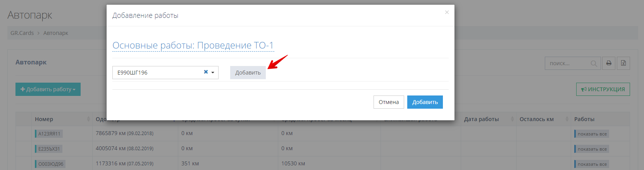The width and height of the screenshot is (644, 170).
Task: Focus the 'поиск...' search field
Action: 568,64
